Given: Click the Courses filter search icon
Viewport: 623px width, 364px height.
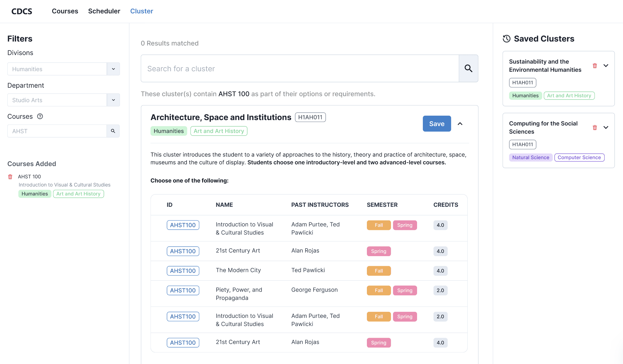Looking at the screenshot, I should pos(113,131).
